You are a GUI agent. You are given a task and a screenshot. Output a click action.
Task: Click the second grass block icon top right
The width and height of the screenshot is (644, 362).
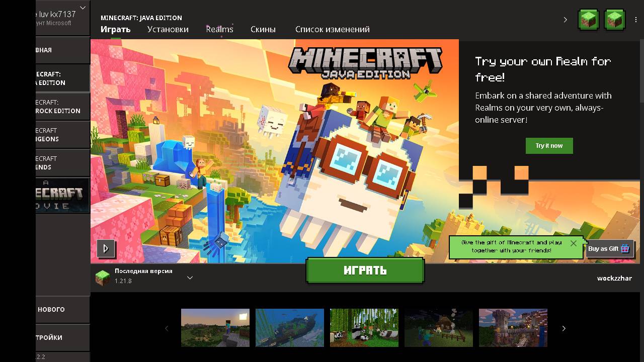pyautogui.click(x=614, y=20)
